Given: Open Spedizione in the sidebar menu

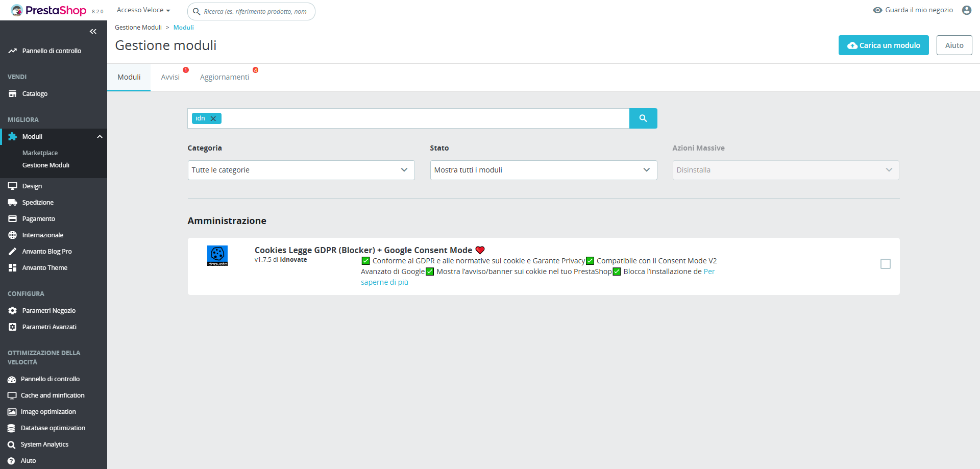Looking at the screenshot, I should pos(38,203).
